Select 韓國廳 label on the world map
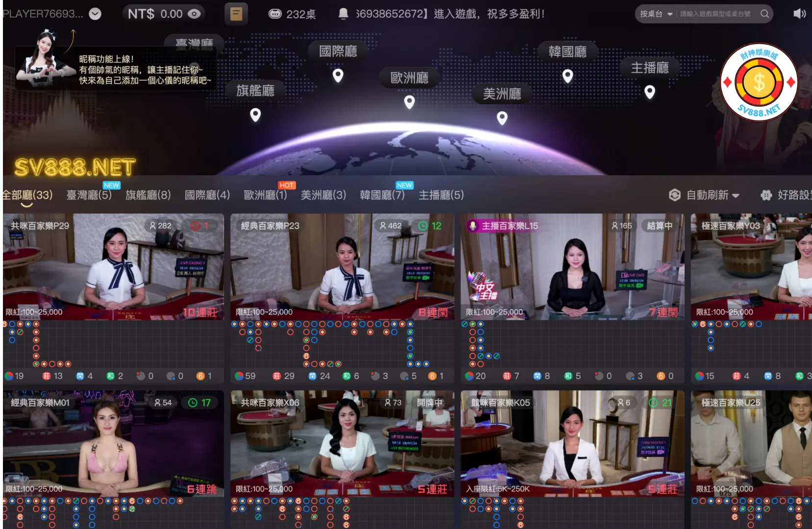 pyautogui.click(x=567, y=51)
